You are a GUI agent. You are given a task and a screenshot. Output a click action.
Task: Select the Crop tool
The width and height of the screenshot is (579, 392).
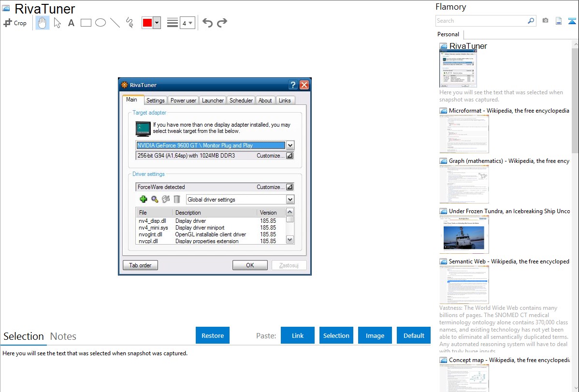(15, 23)
